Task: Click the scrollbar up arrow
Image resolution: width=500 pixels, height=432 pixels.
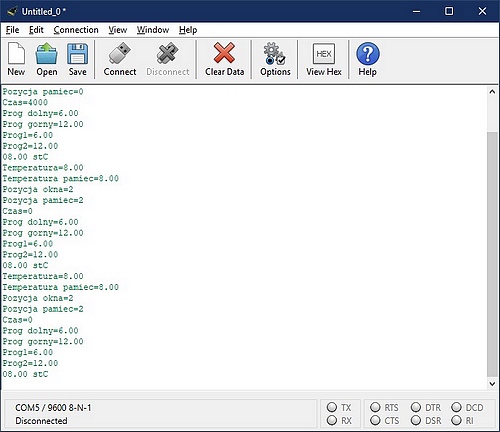Action: pos(492,92)
